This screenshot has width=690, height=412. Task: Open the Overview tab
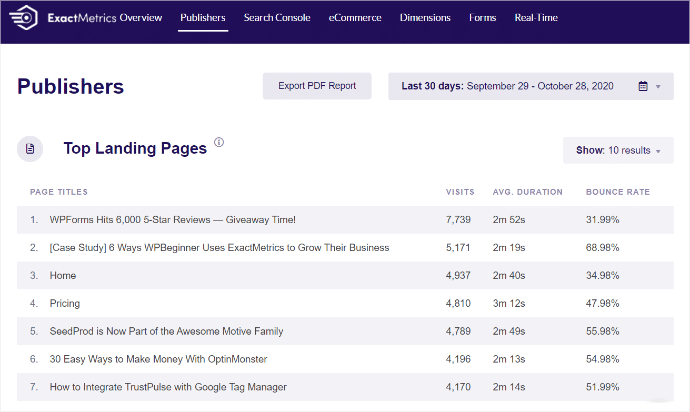[x=141, y=18]
